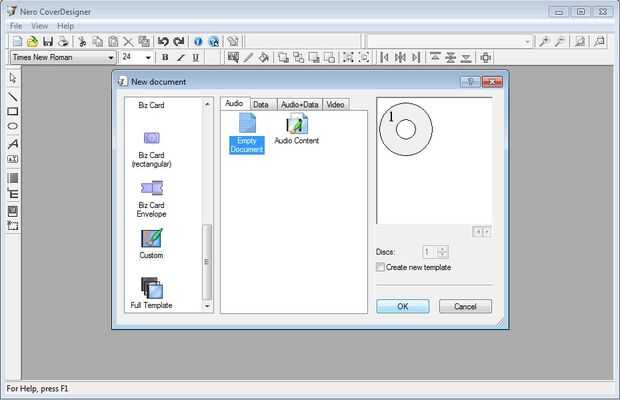Switch to the Audio tab
Image resolution: width=620 pixels, height=400 pixels.
click(x=234, y=103)
